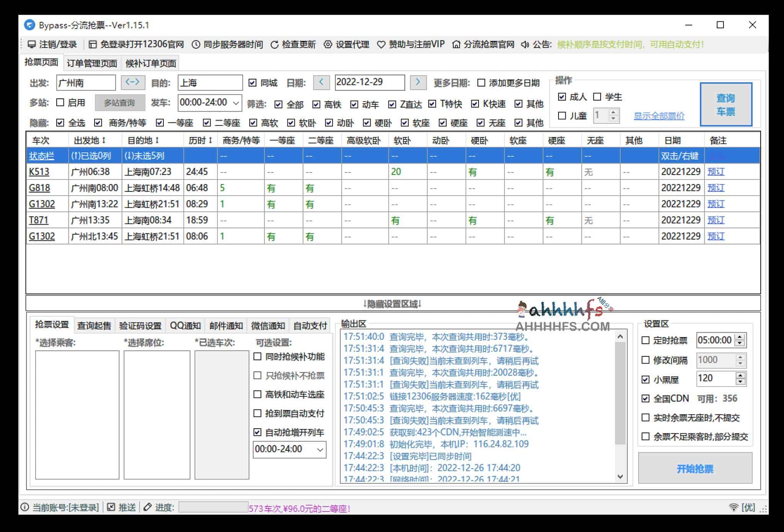This screenshot has width=784, height=532.
Task: Click 预订 link for train T871
Action: [x=715, y=220]
